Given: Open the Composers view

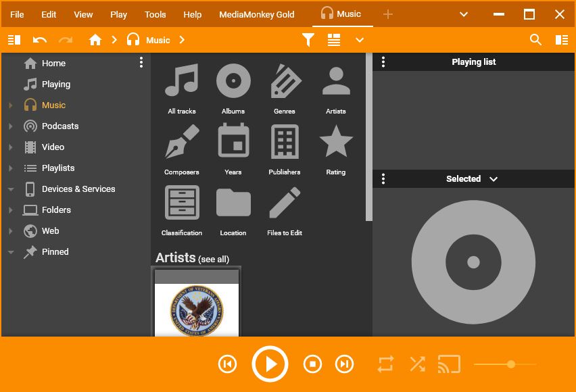Looking at the screenshot, I should pos(182,149).
